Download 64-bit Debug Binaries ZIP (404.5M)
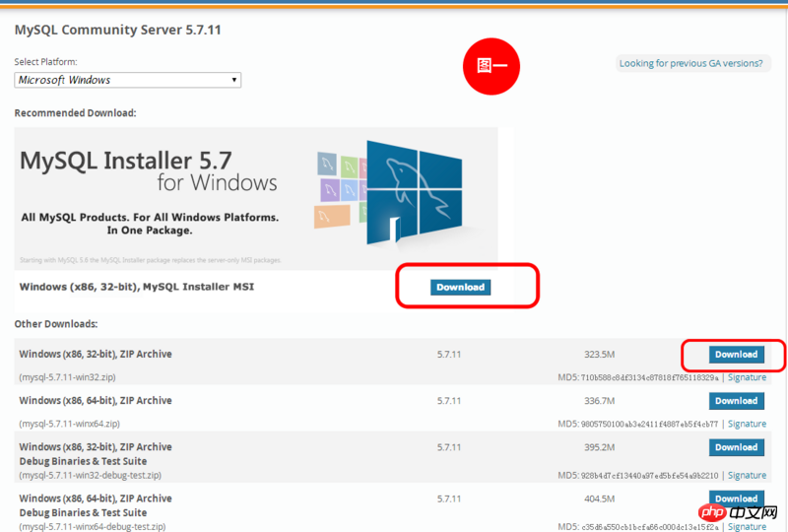788x532 pixels. pos(736,499)
